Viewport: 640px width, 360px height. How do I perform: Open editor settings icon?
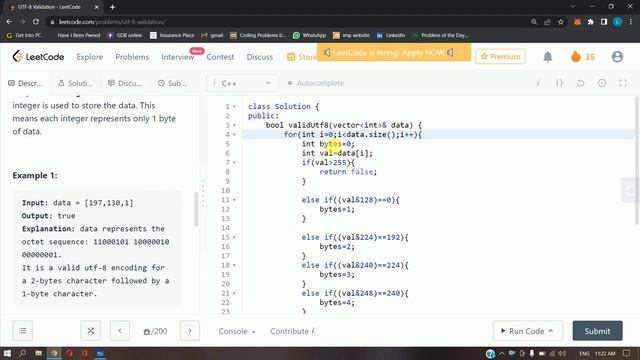click(x=602, y=83)
